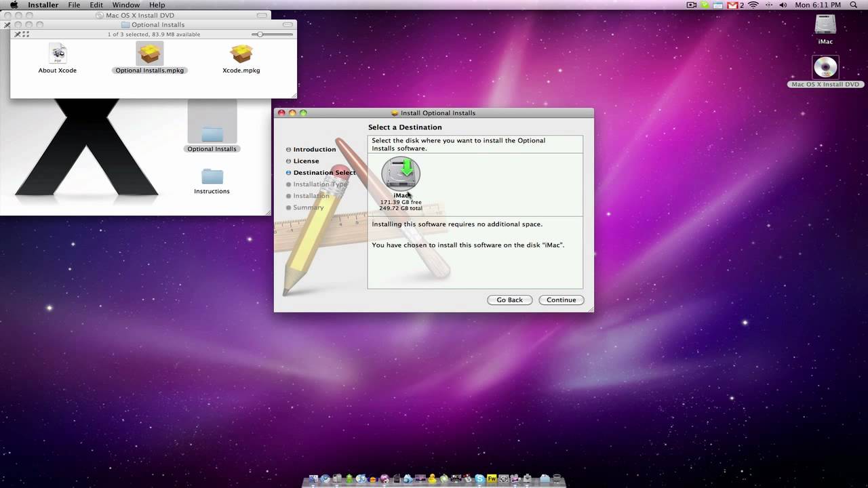The image size is (868, 488).
Task: Open the File menu
Action: [74, 5]
